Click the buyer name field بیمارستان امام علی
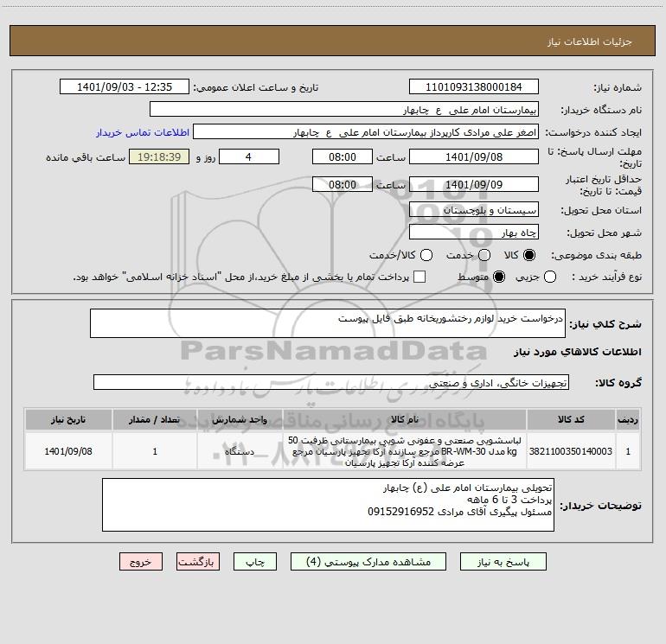 344,110
